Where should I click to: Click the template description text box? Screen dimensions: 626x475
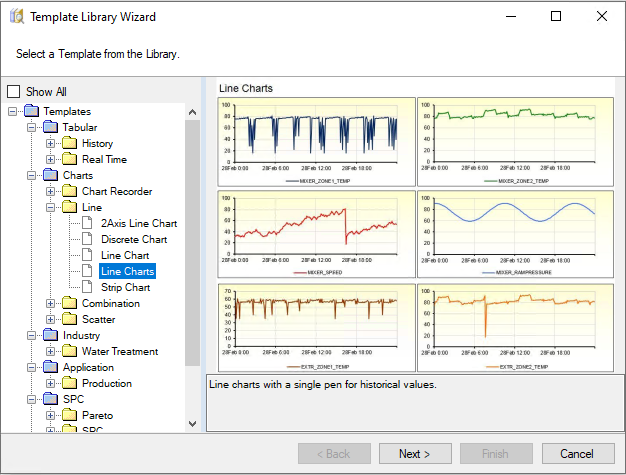coord(415,402)
